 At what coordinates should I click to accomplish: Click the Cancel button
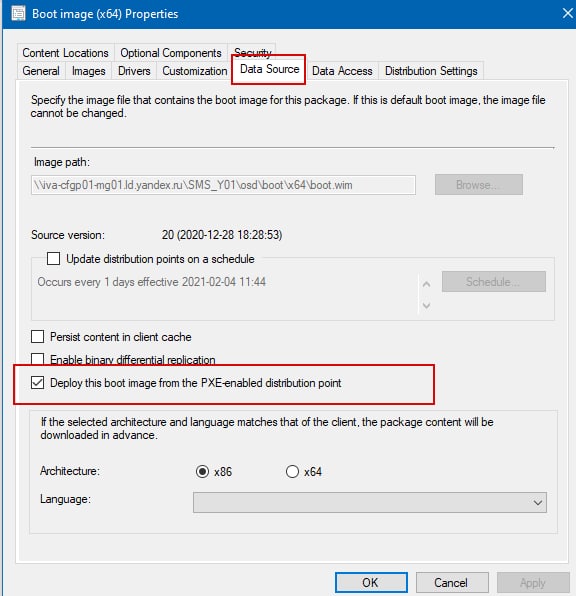(452, 583)
